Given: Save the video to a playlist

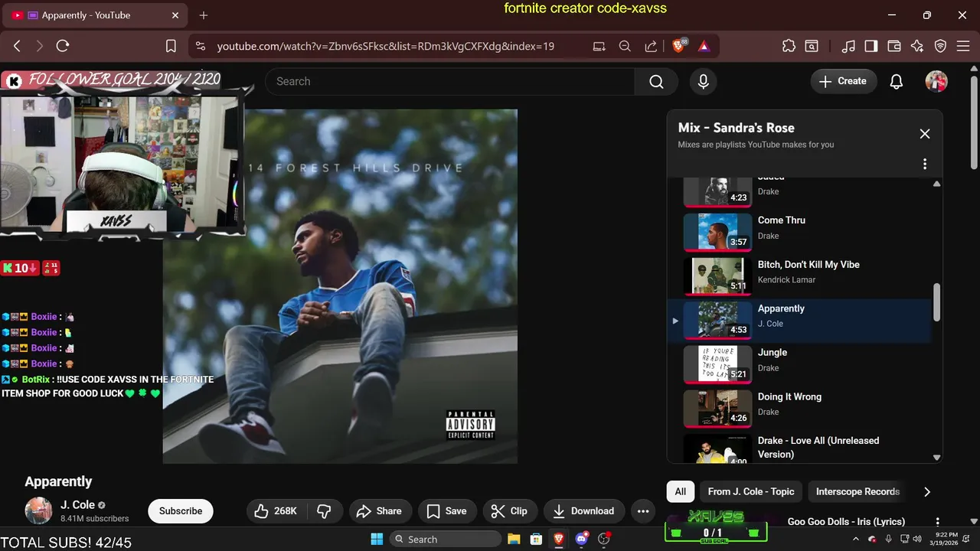Looking at the screenshot, I should point(447,511).
